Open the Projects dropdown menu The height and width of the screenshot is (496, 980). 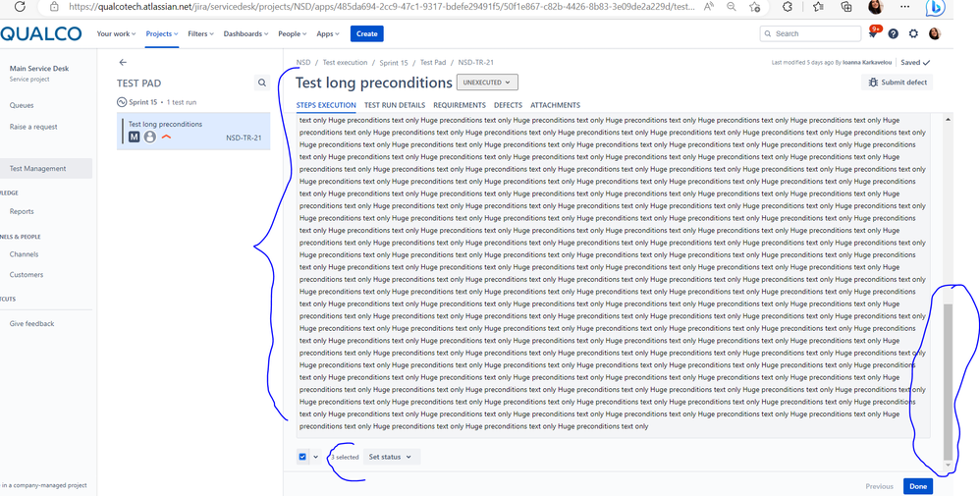click(162, 33)
